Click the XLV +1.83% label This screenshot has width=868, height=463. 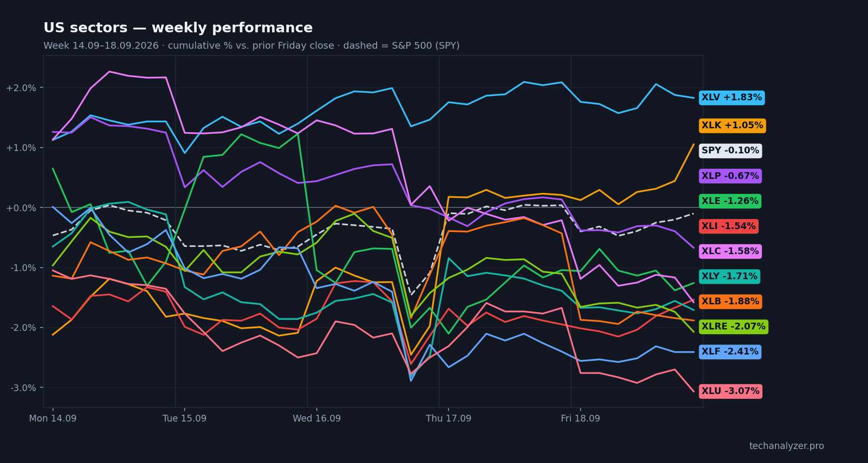[x=732, y=98]
